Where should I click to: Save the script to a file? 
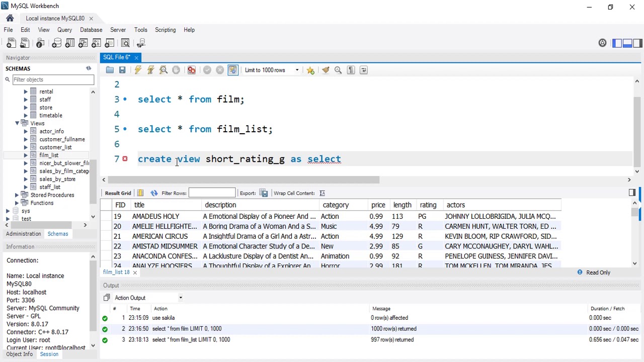point(122,70)
